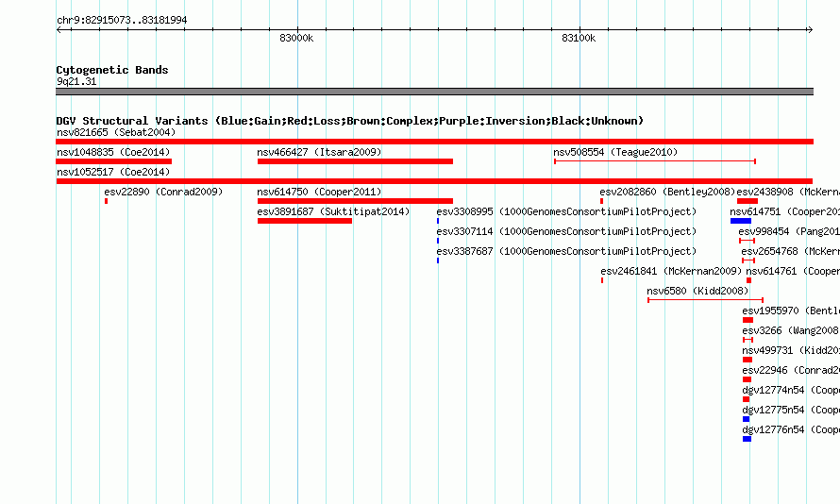Viewport: 840px width, 504px height.
Task: Click the right arrow end of ruler
Action: (810, 29)
